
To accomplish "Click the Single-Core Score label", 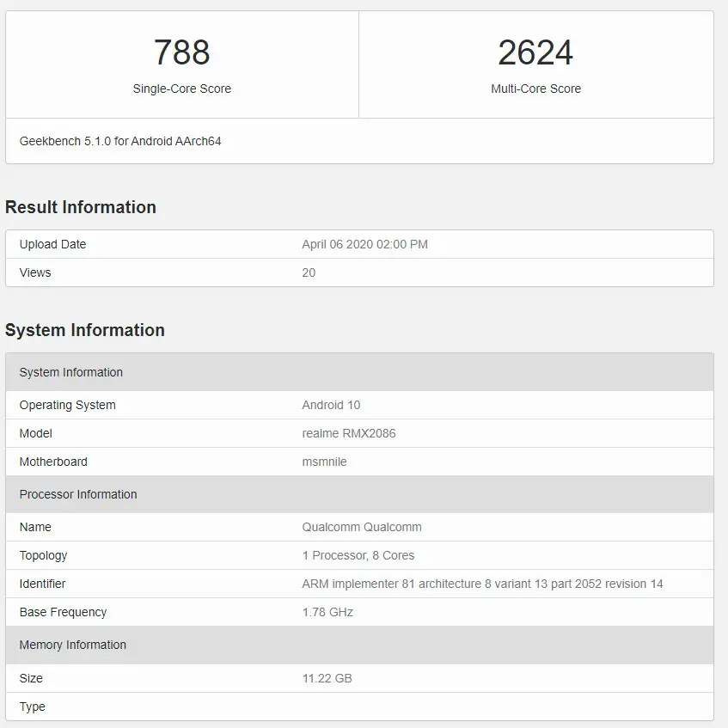I will tap(181, 89).
